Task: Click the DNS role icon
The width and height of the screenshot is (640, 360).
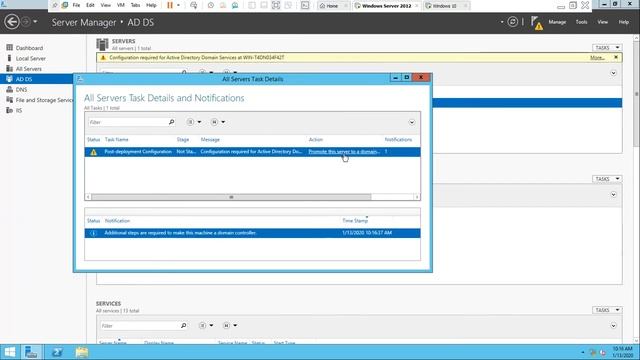Action: pyautogui.click(x=9, y=89)
